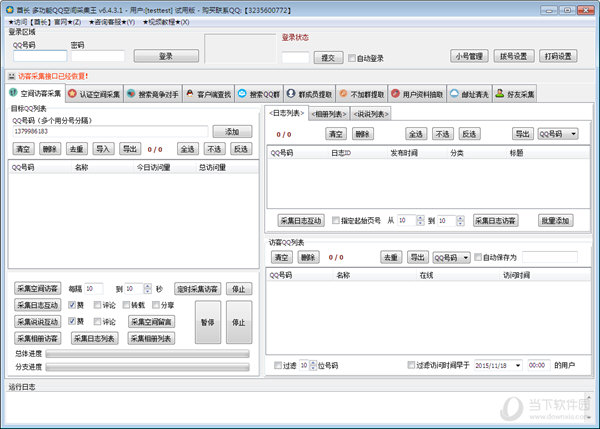
Task: Click the 群成员提取 tab icon
Action: click(291, 93)
